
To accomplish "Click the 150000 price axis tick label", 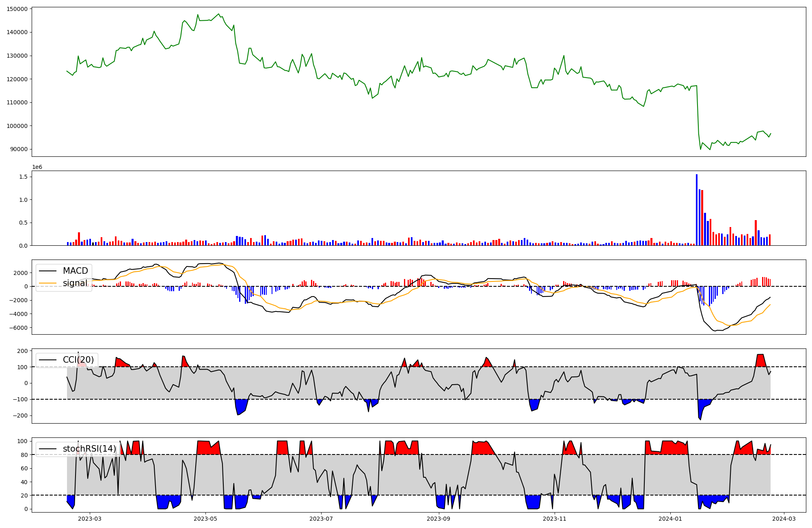I will click(17, 9).
